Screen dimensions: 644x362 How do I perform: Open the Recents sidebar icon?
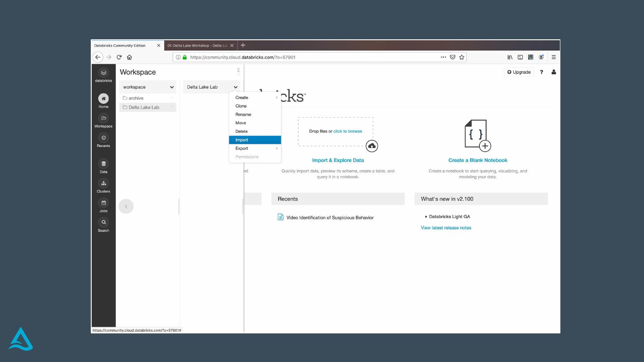pos(103,138)
